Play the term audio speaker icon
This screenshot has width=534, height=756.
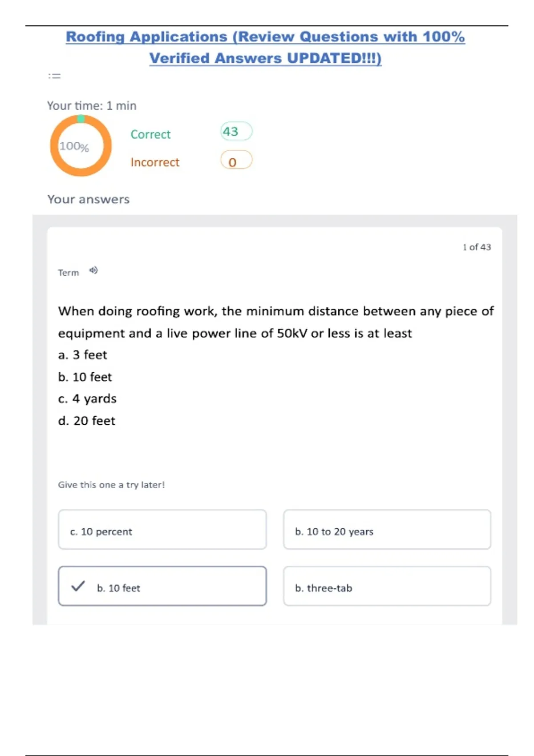coord(93,270)
